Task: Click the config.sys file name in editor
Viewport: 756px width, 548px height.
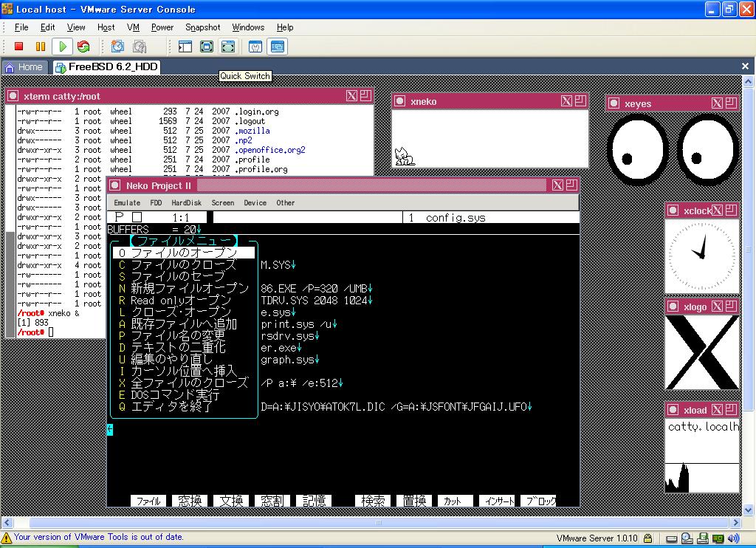Action: click(456, 218)
